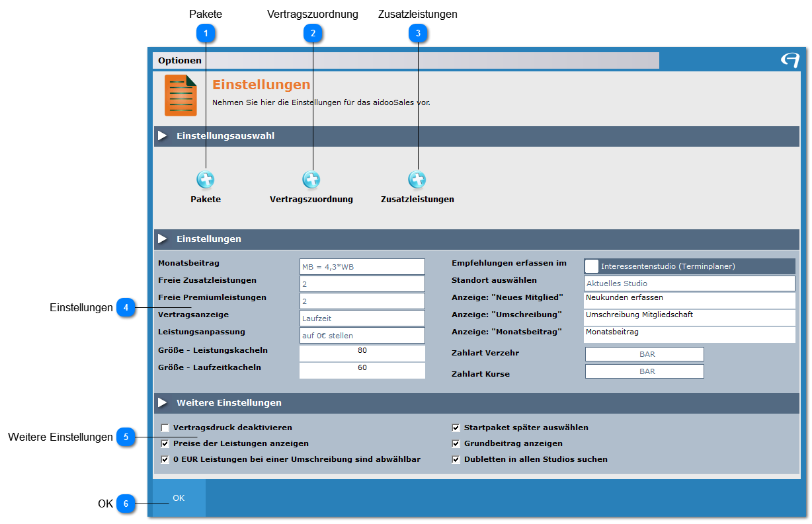Click the "Zahlart Verzehr" label
This screenshot has width=812, height=524.
(485, 353)
